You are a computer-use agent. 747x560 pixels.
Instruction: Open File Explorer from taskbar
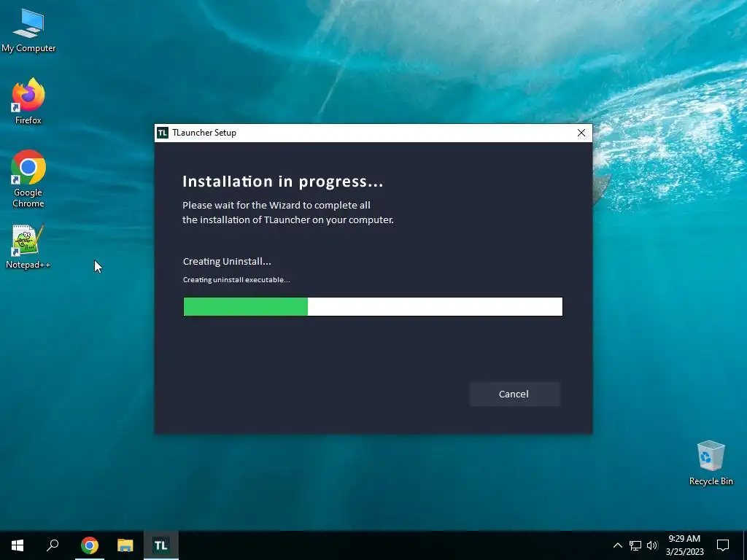[x=125, y=545]
